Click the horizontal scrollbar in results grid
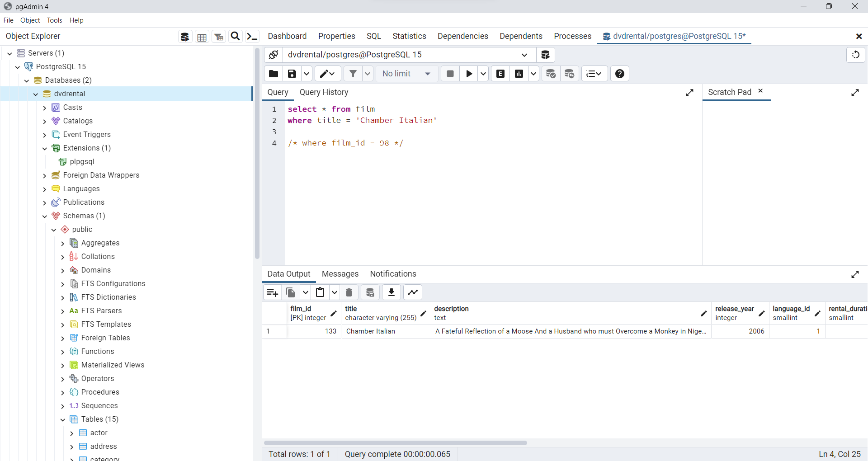This screenshot has height=461, width=868. [x=396, y=443]
